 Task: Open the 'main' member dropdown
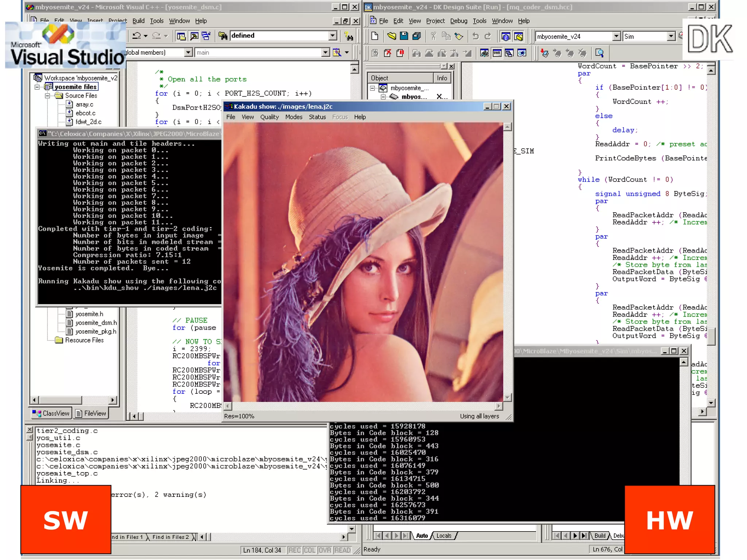326,52
